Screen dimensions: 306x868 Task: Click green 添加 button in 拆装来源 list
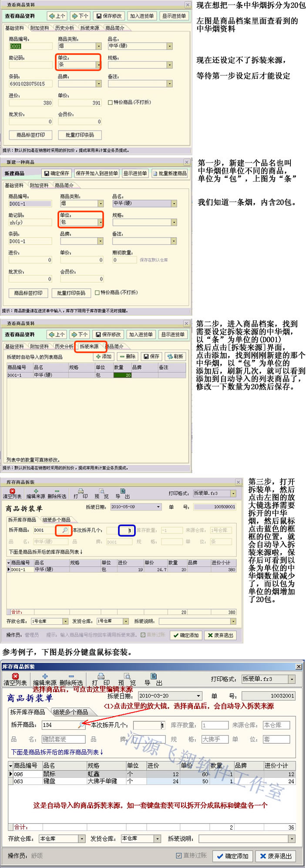(x=104, y=356)
